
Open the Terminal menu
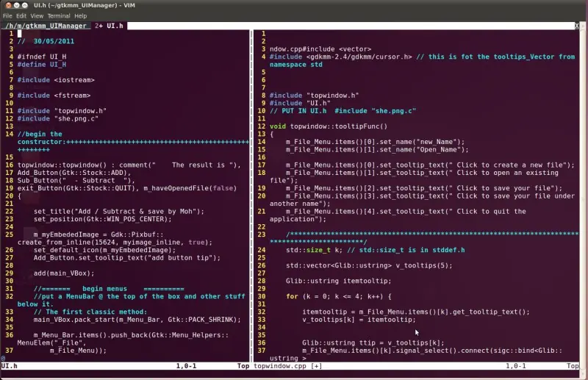59,15
